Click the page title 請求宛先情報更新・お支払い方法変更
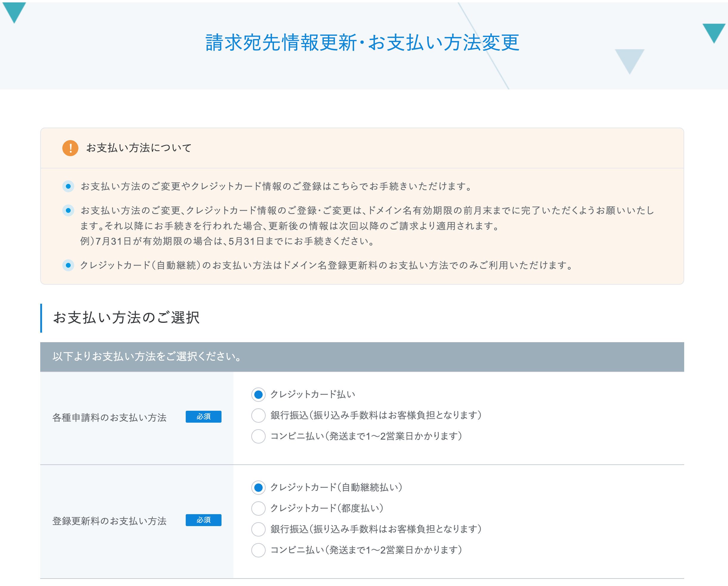Image resolution: width=728 pixels, height=586 pixels. (362, 43)
